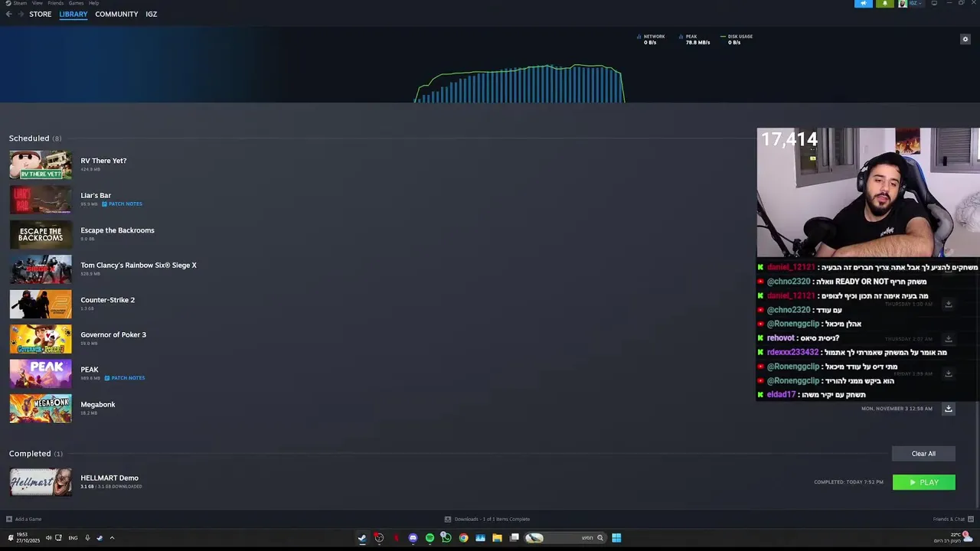The image size is (980, 551).
Task: Open the Friends menu
Action: coord(56,3)
